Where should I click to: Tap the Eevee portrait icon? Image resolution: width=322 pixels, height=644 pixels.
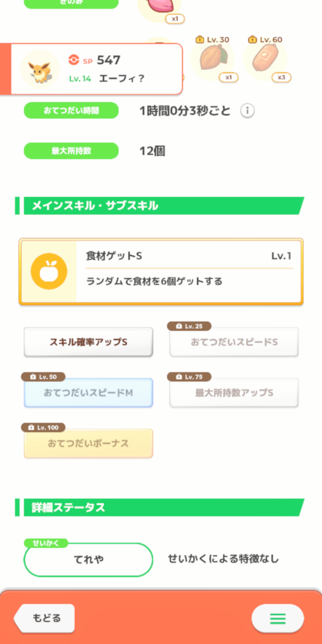coord(40,69)
